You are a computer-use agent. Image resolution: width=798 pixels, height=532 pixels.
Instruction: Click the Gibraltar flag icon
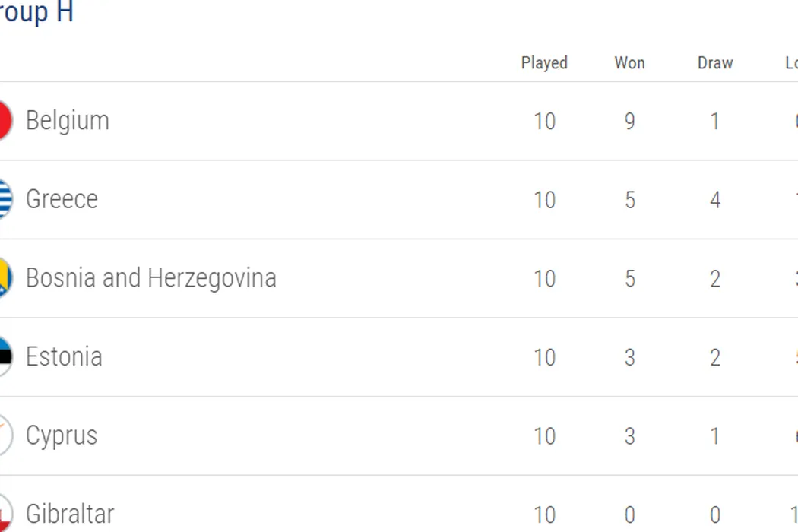pos(5,514)
